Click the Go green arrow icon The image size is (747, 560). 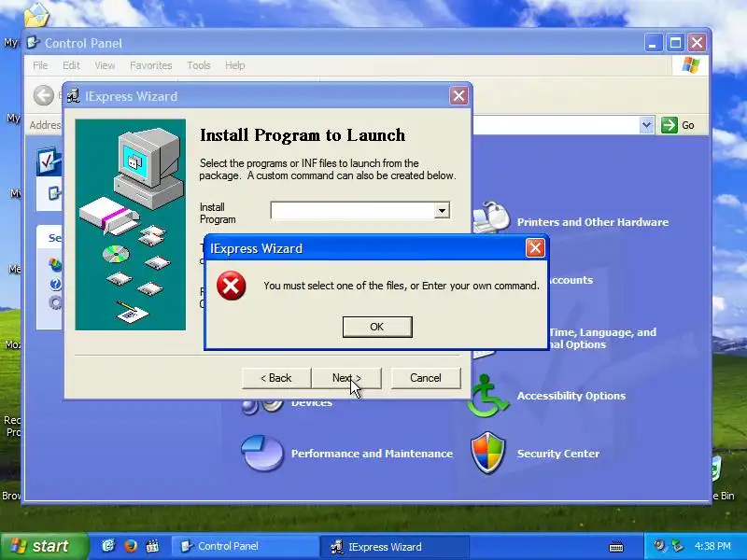(x=669, y=125)
